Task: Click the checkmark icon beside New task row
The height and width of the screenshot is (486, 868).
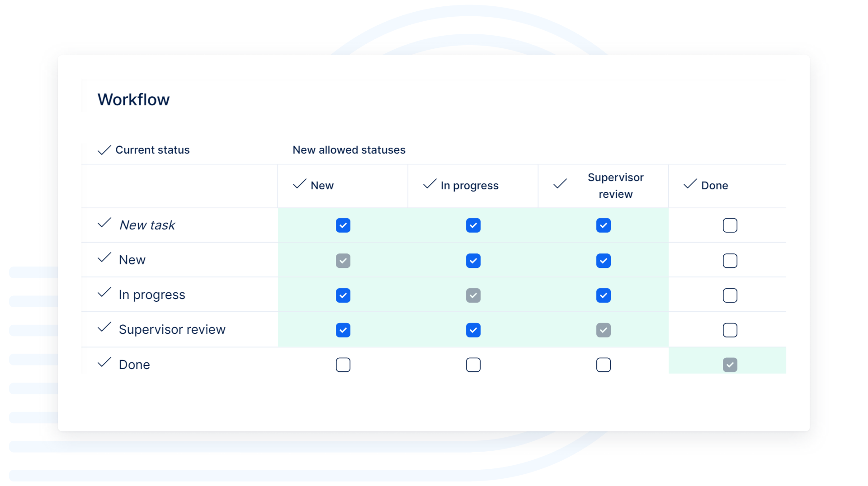Action: tap(104, 223)
